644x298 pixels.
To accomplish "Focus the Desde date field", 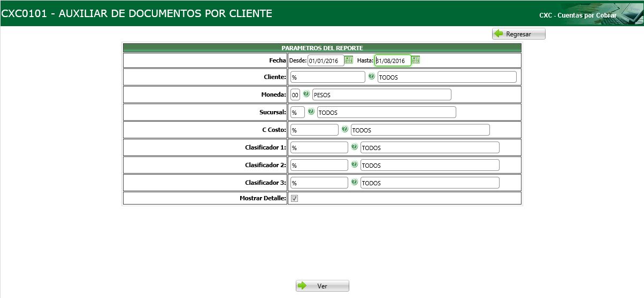I will pos(326,60).
